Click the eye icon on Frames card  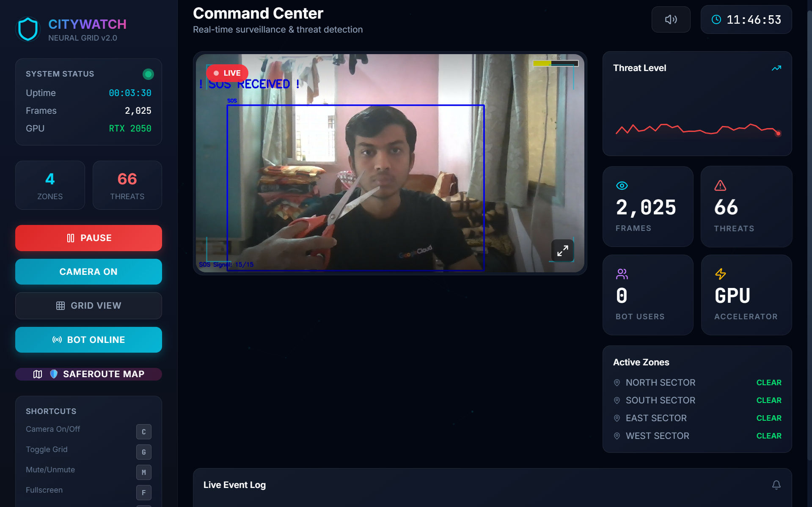622,186
